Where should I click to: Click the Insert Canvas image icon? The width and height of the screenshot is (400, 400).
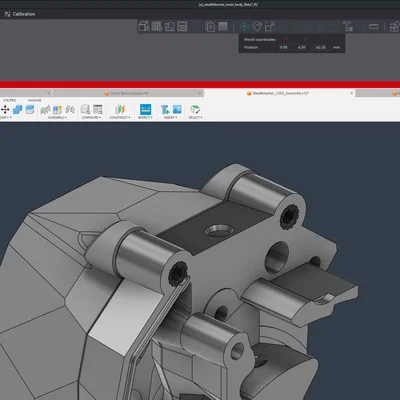point(177,109)
